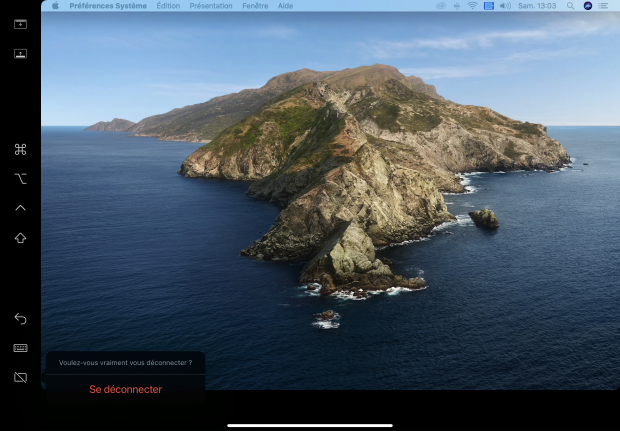Tap the Option modifier key icon
The height and width of the screenshot is (431, 620).
click(20, 179)
